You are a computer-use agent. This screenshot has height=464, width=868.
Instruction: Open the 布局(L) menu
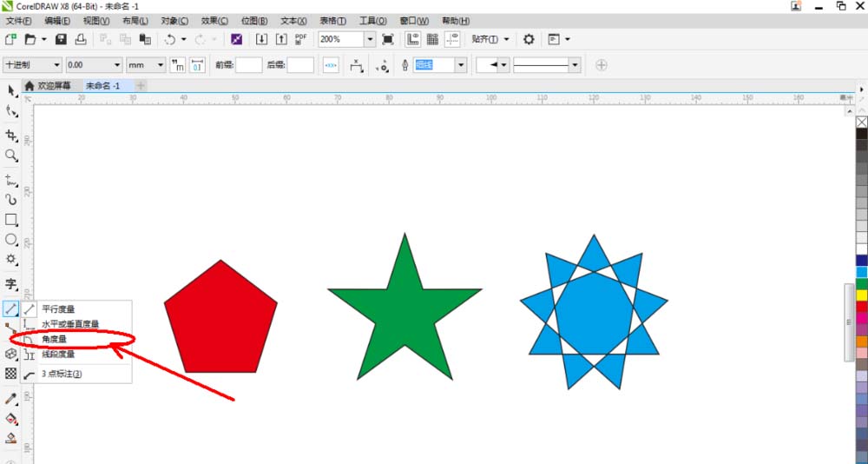pyautogui.click(x=135, y=21)
